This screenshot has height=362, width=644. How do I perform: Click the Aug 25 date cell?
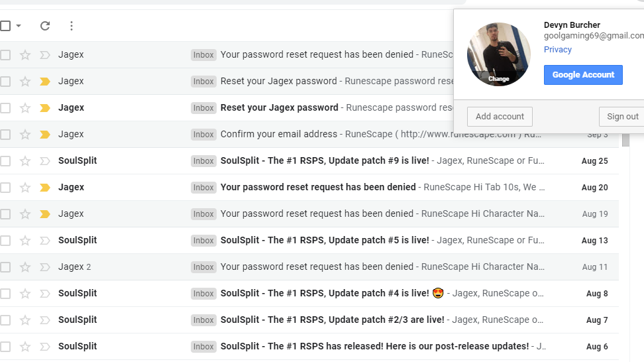[594, 160]
